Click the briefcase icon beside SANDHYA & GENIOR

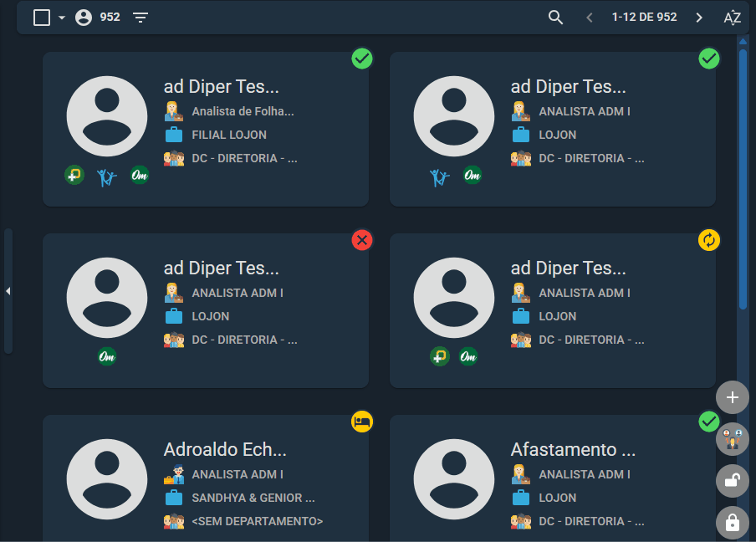pyautogui.click(x=174, y=498)
